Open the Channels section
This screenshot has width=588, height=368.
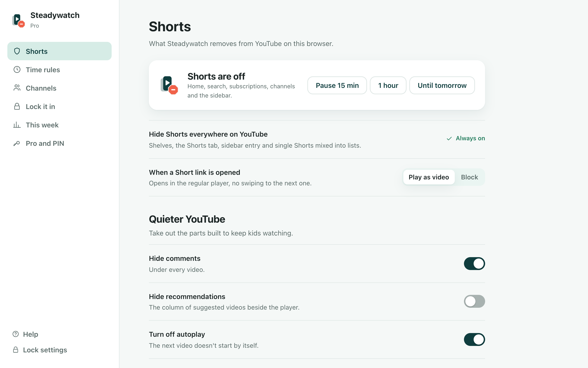coord(59,88)
